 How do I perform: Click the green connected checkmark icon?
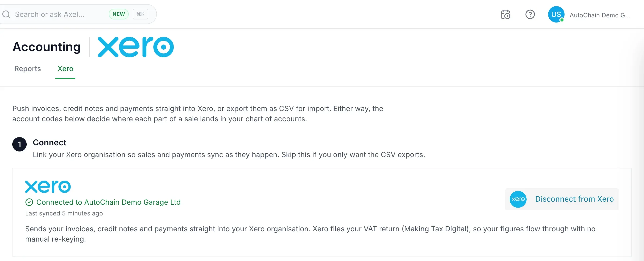coord(29,202)
